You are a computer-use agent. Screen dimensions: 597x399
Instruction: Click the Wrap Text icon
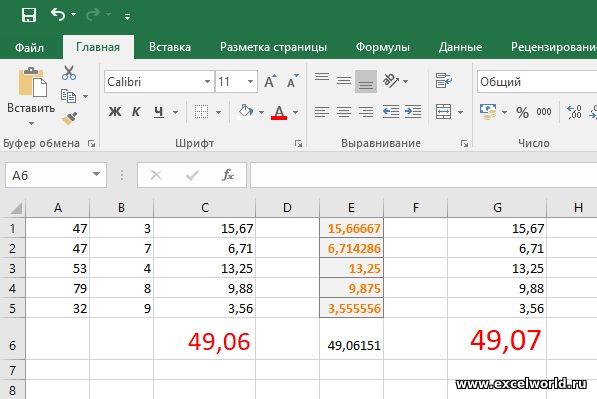click(x=444, y=81)
